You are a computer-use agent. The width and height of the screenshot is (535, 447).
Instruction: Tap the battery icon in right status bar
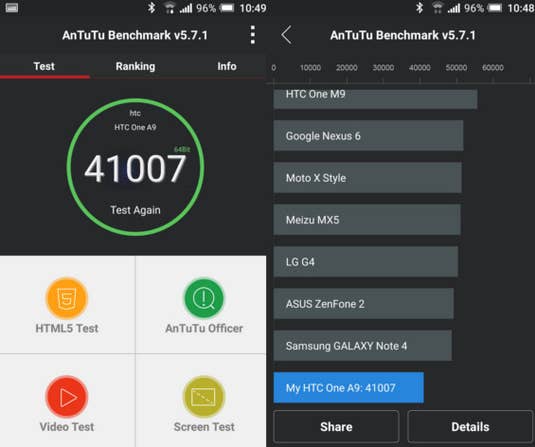point(494,8)
